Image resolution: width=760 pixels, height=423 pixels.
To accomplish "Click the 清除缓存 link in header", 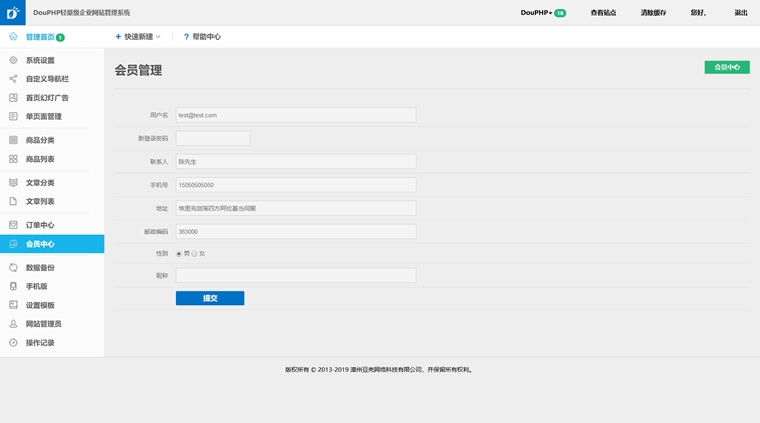I will point(653,13).
